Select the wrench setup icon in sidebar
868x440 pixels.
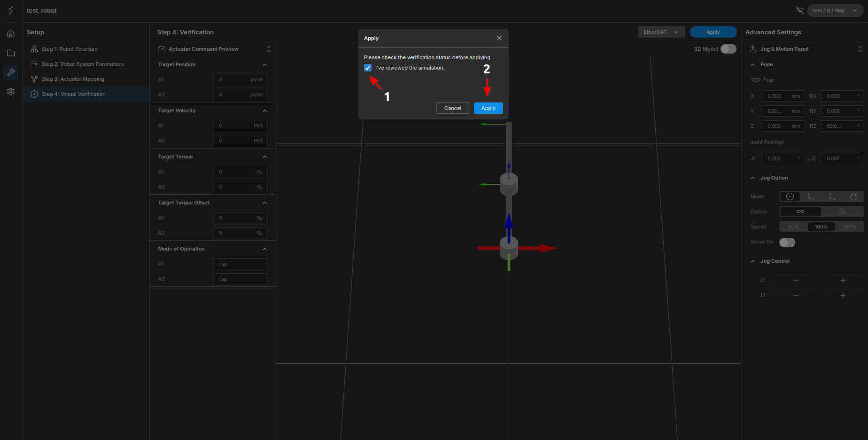(x=11, y=72)
